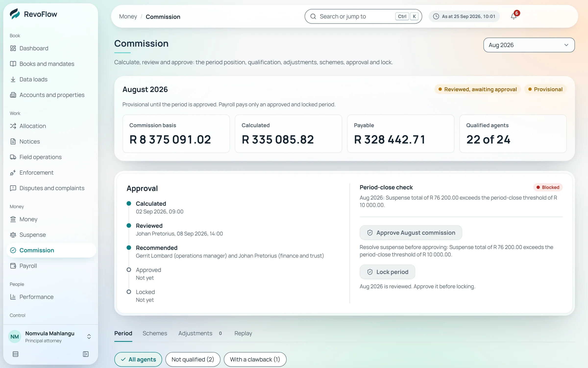Open the Enforcement section
Viewport: 588px width, 368px height.
pyautogui.click(x=51, y=172)
